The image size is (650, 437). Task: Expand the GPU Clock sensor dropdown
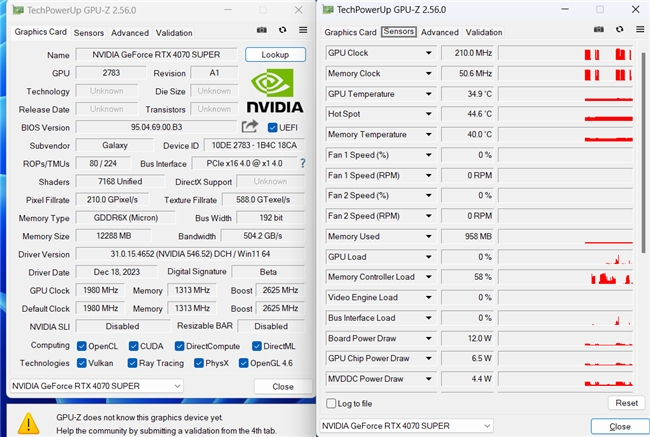click(x=427, y=52)
